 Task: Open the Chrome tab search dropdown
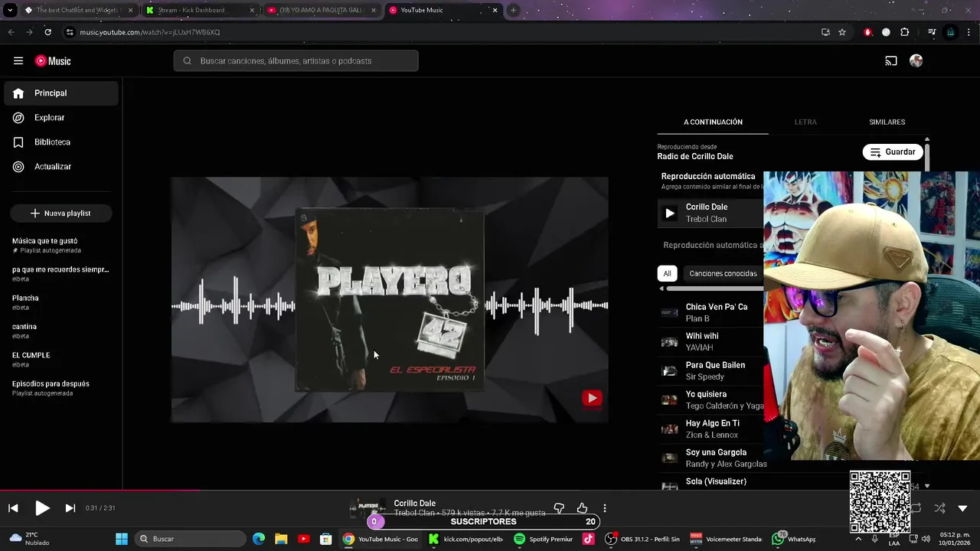point(10,10)
